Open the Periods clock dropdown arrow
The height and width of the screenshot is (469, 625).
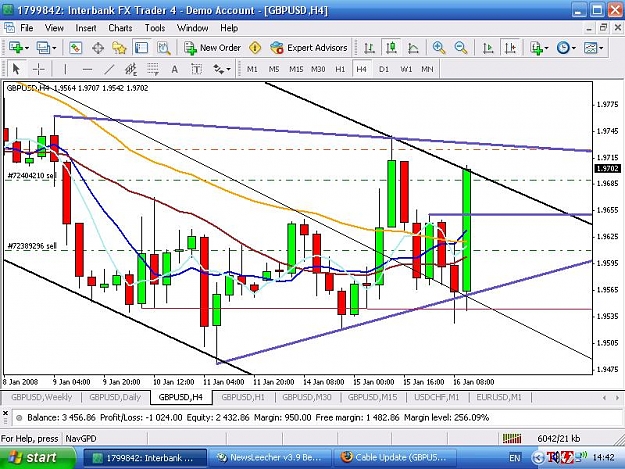[x=574, y=48]
